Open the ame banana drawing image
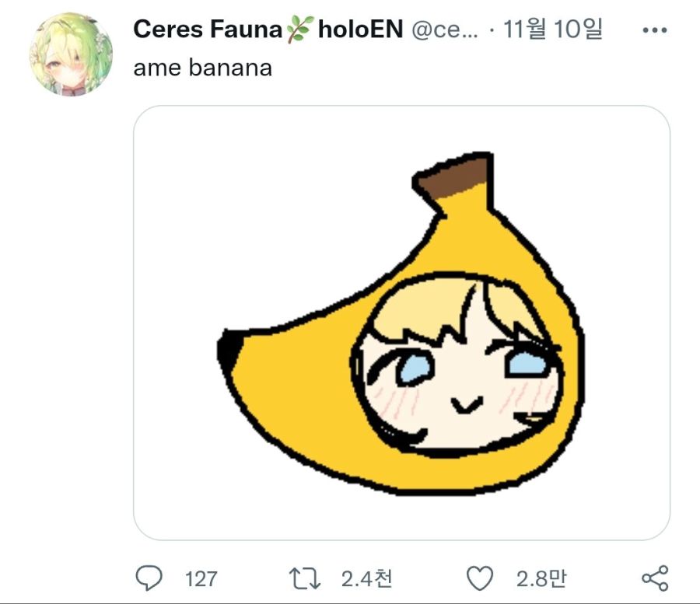 coord(401,323)
